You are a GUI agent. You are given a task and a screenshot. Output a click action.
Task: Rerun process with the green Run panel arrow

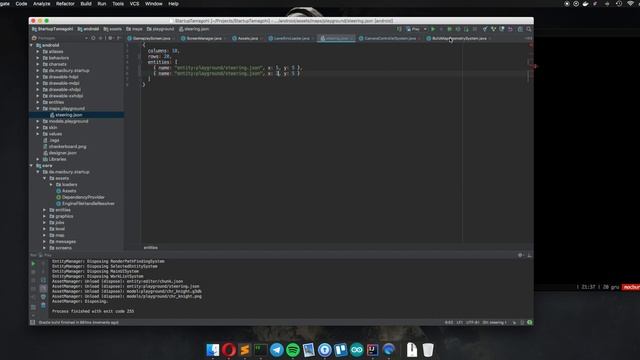(x=33, y=264)
